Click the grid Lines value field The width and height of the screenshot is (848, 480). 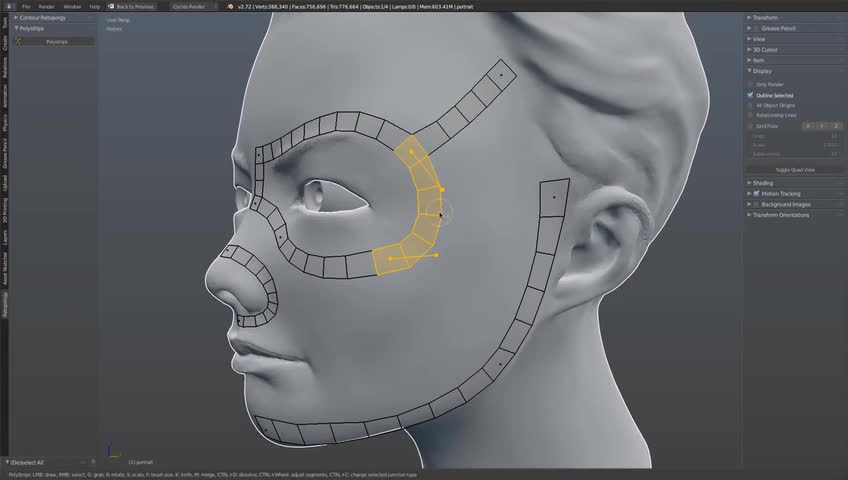pyautogui.click(x=795, y=136)
